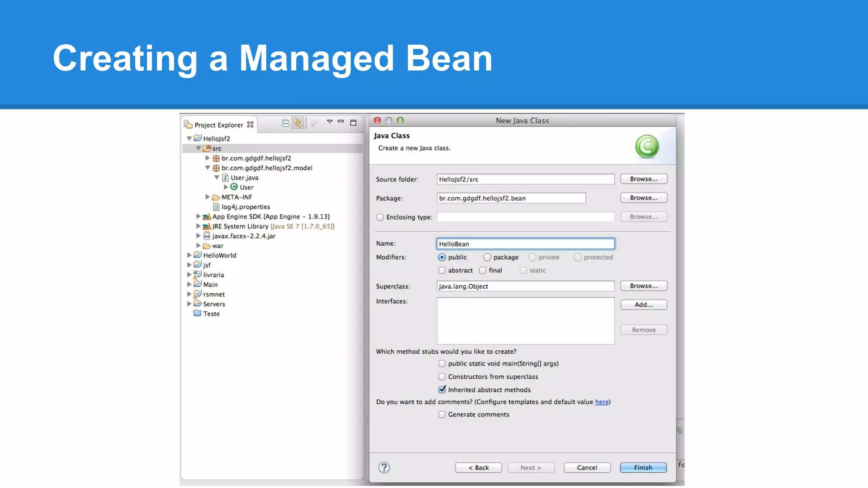
Task: Click the br.com.gdgdf.hellojsf2.model package icon
Action: pyautogui.click(x=216, y=168)
